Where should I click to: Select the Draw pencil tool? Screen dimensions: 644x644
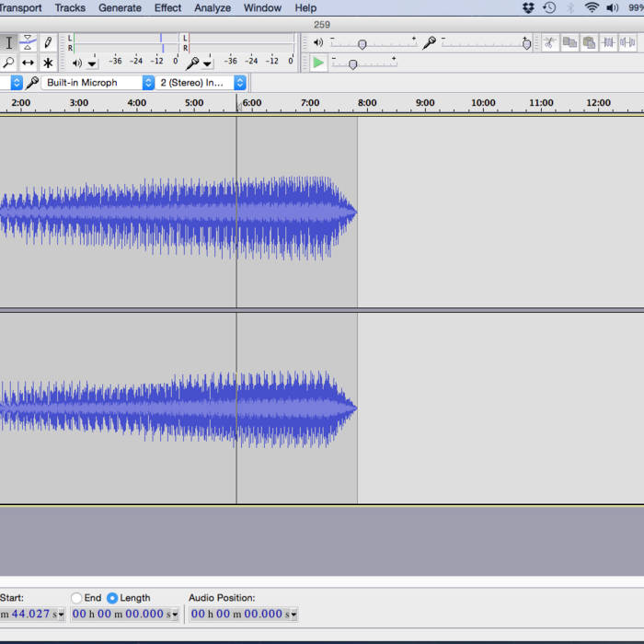[x=48, y=43]
